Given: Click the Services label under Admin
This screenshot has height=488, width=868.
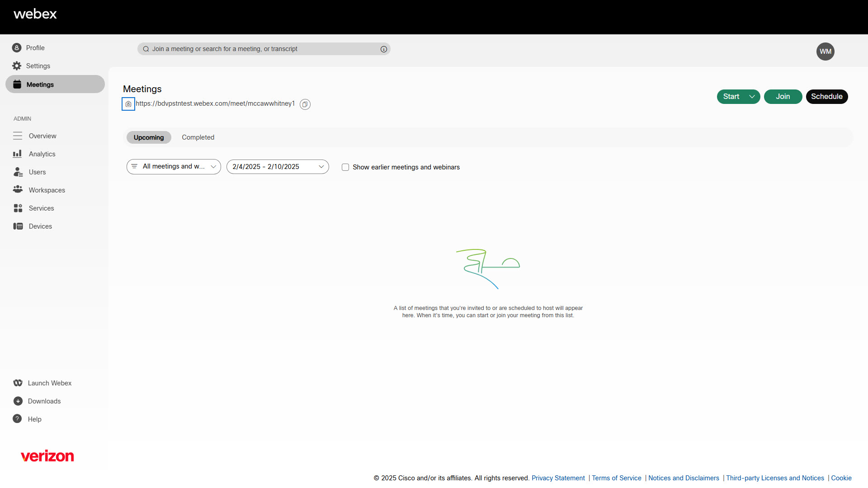Looking at the screenshot, I should click(41, 208).
